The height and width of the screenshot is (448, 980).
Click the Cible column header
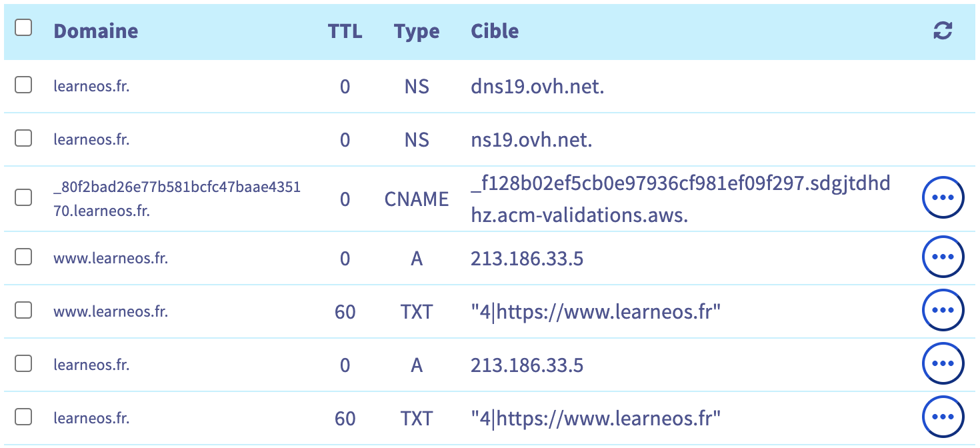point(495,31)
